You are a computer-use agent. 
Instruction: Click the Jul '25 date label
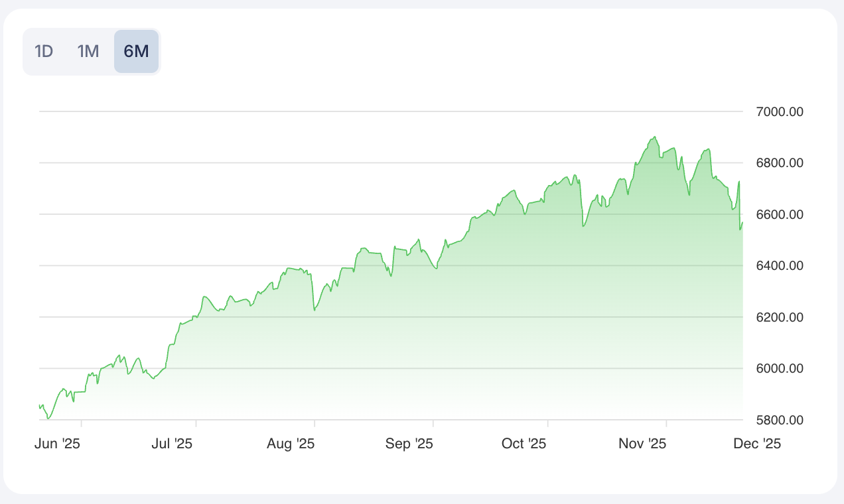(172, 444)
